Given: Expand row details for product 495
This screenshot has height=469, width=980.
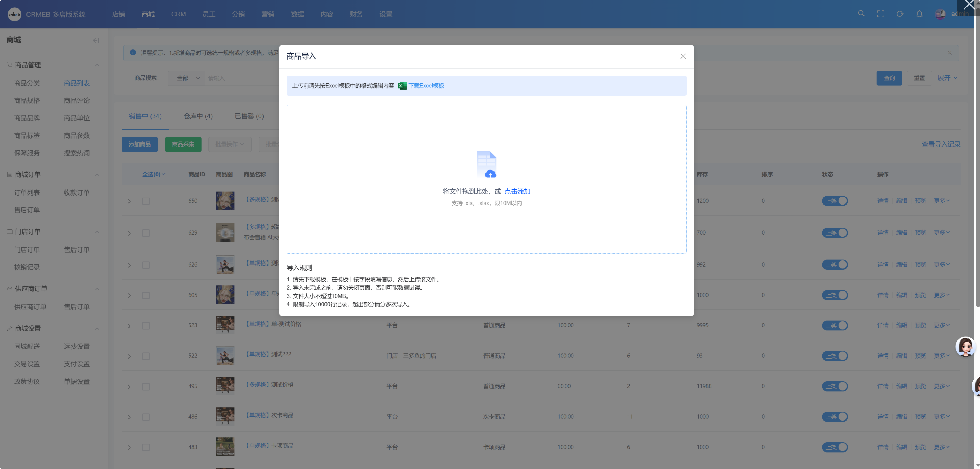Looking at the screenshot, I should [x=129, y=387].
